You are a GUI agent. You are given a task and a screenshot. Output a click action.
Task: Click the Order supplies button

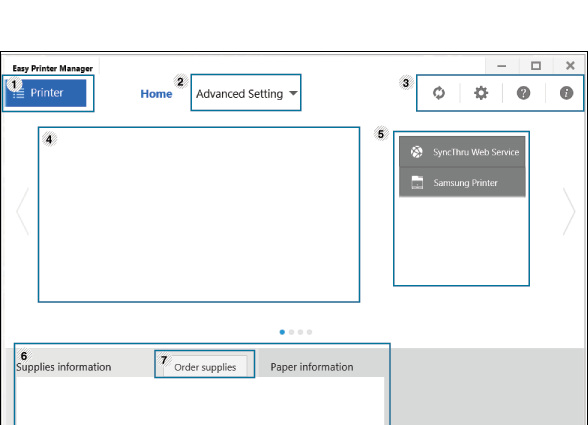(205, 367)
